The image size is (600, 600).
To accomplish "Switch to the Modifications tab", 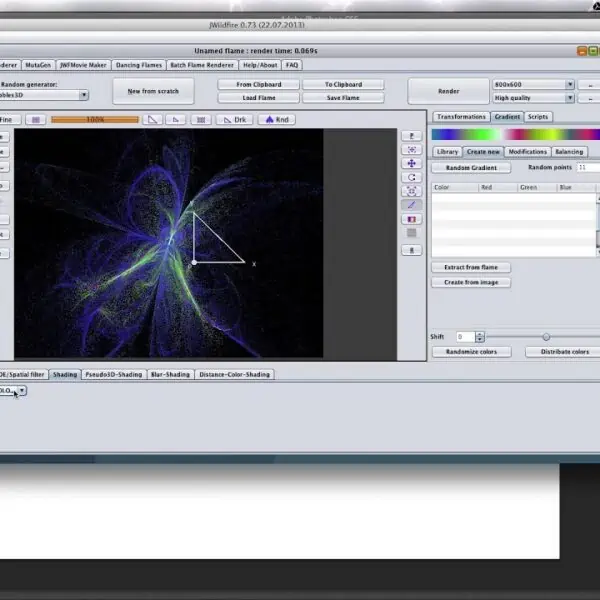I will (528, 152).
